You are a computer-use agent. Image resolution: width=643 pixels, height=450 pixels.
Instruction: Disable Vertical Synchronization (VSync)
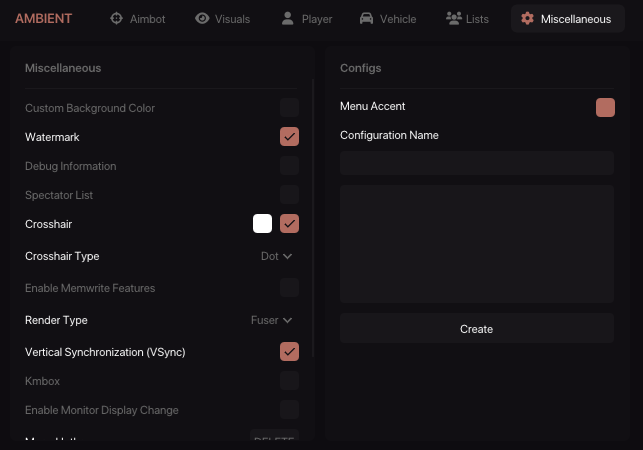pos(289,351)
